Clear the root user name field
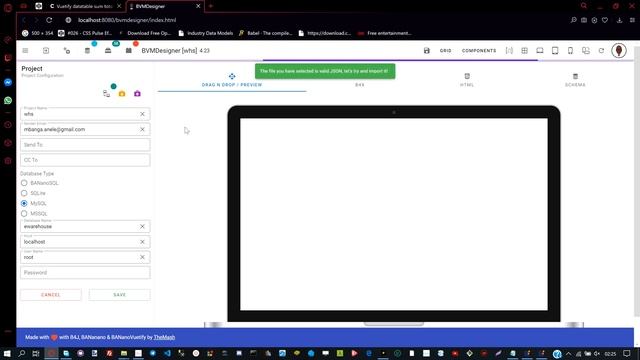 click(142, 257)
